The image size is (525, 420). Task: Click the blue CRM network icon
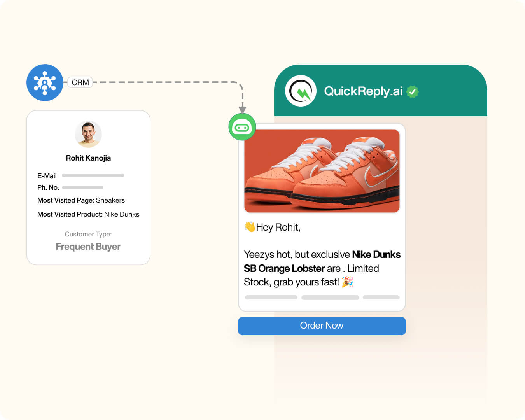[x=45, y=82]
